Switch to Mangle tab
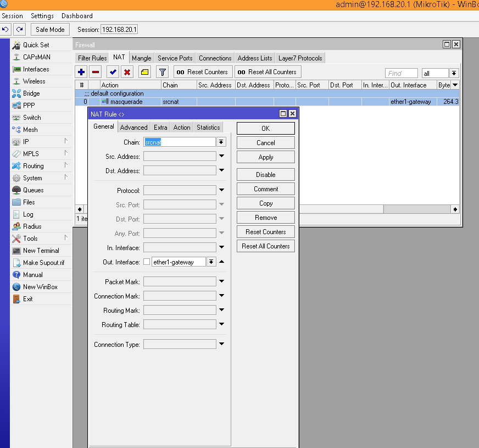The height and width of the screenshot is (448, 479). coord(141,58)
